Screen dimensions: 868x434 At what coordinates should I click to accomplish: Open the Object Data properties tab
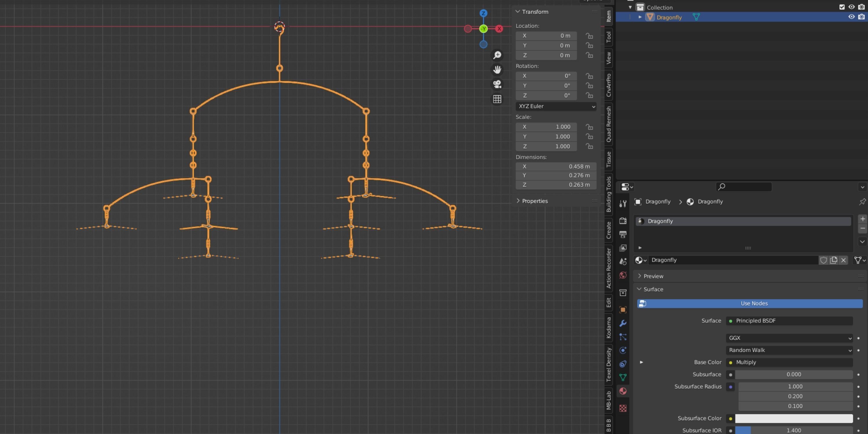(x=623, y=377)
